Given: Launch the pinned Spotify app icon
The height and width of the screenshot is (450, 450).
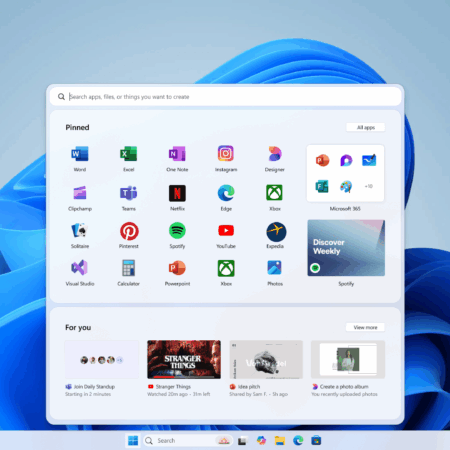Looking at the screenshot, I should point(177,231).
